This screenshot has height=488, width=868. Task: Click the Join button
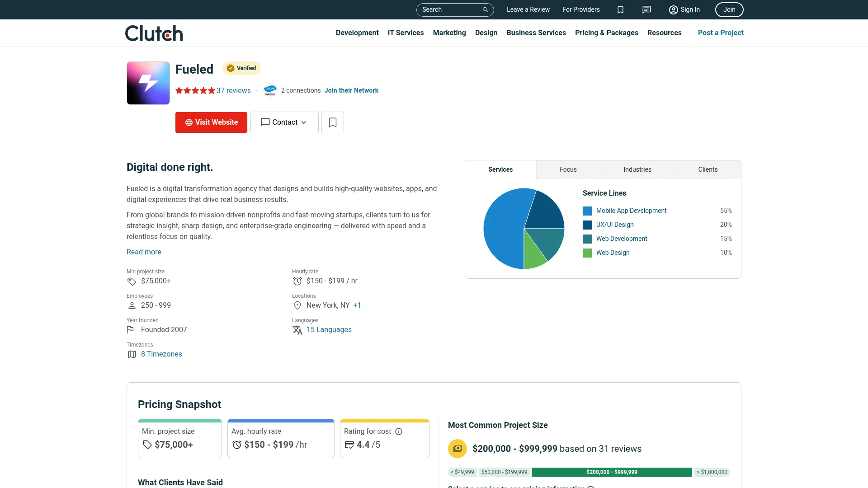tap(729, 9)
